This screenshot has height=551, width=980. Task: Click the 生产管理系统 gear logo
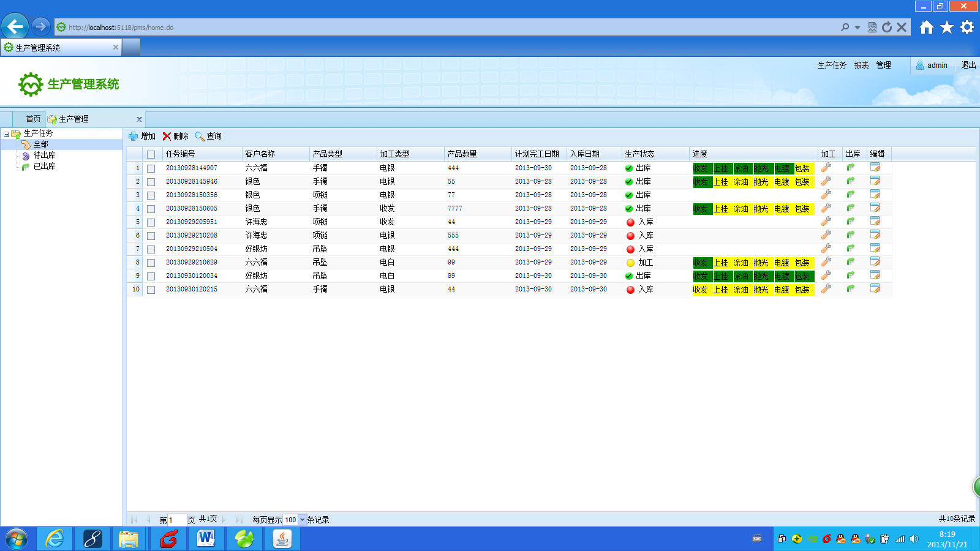(31, 84)
